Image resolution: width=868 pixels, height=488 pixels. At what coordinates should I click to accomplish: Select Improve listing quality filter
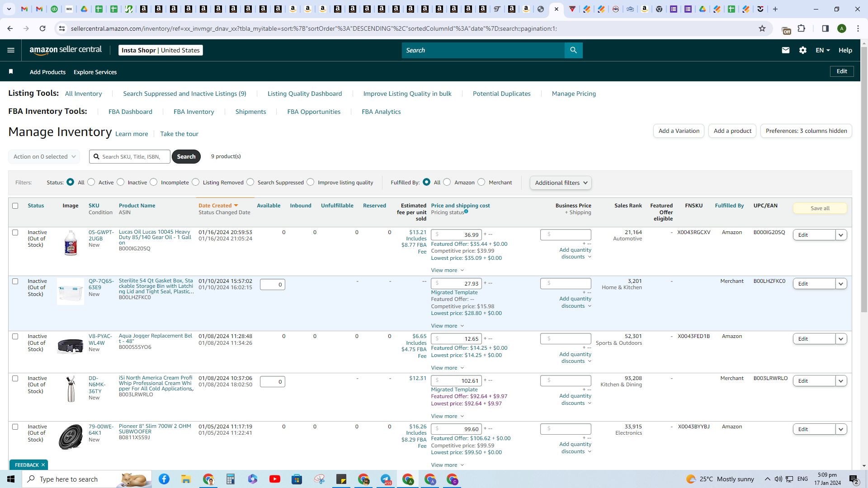[x=311, y=182]
